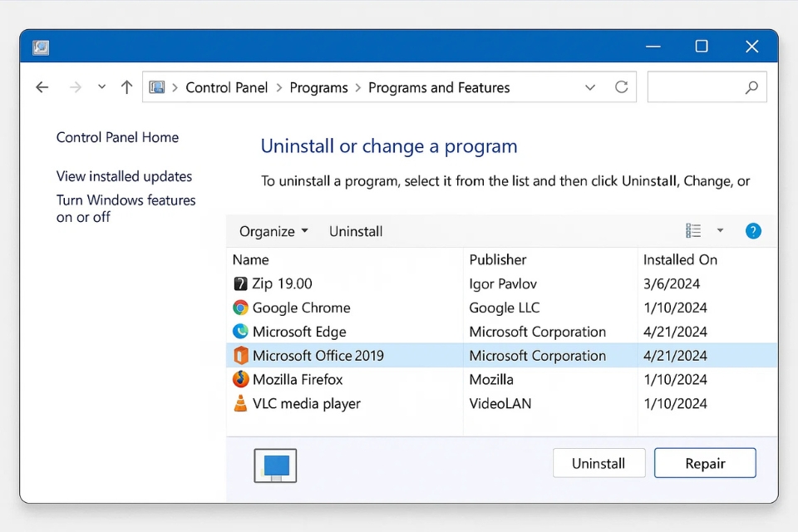This screenshot has height=532, width=798.
Task: Open recent locations dropdown chevron
Action: 101,87
